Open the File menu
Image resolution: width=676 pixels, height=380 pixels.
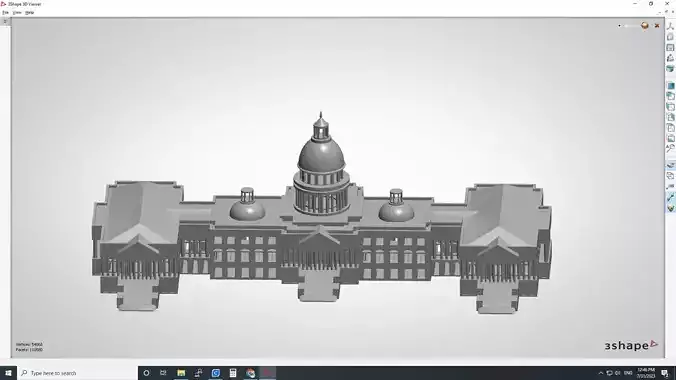pyautogui.click(x=5, y=13)
